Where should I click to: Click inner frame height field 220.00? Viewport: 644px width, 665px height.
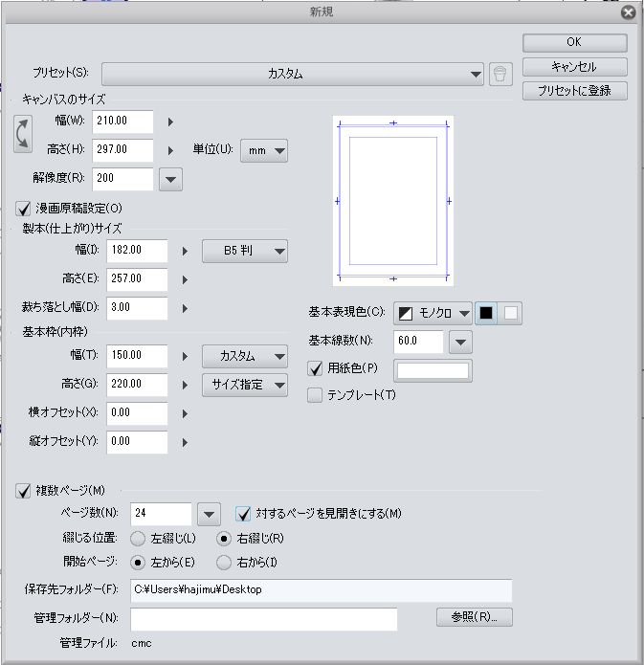point(137,385)
